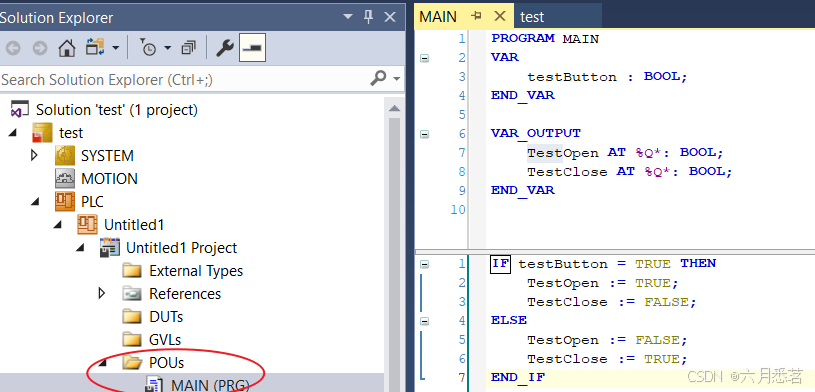Screen dimensions: 815x392
Task: Click the Back navigation arrow in Solution Explorer
Action: point(13,48)
